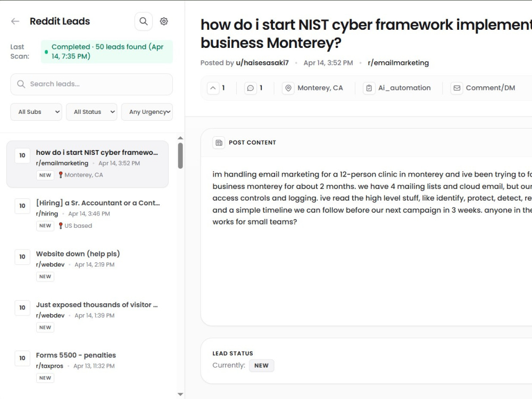
Task: Select the Website down (help pls) lead
Action: 88,265
